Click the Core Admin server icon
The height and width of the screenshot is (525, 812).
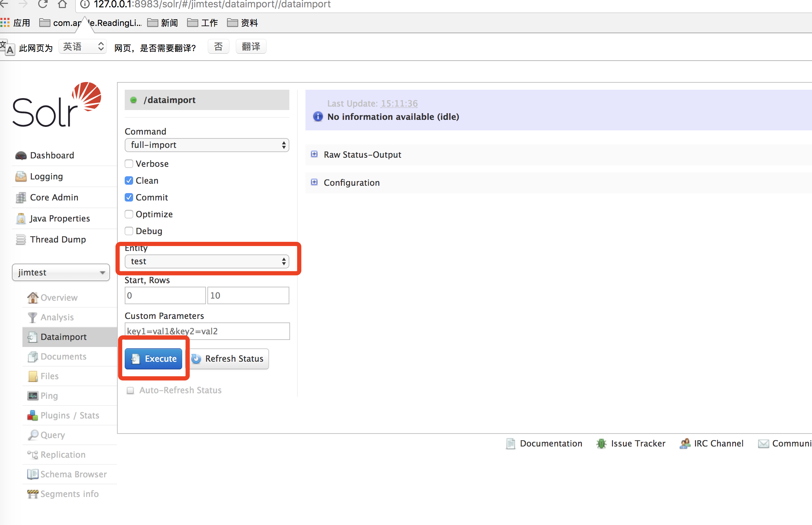point(21,197)
